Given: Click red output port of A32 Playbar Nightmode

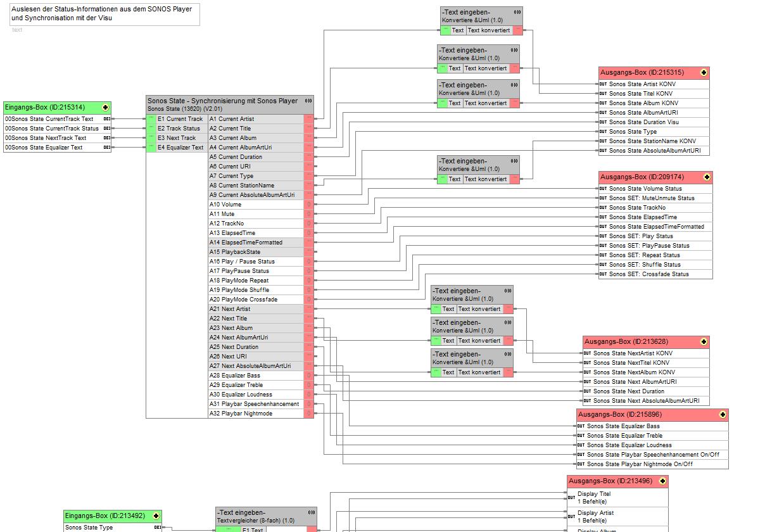Looking at the screenshot, I should tap(309, 414).
